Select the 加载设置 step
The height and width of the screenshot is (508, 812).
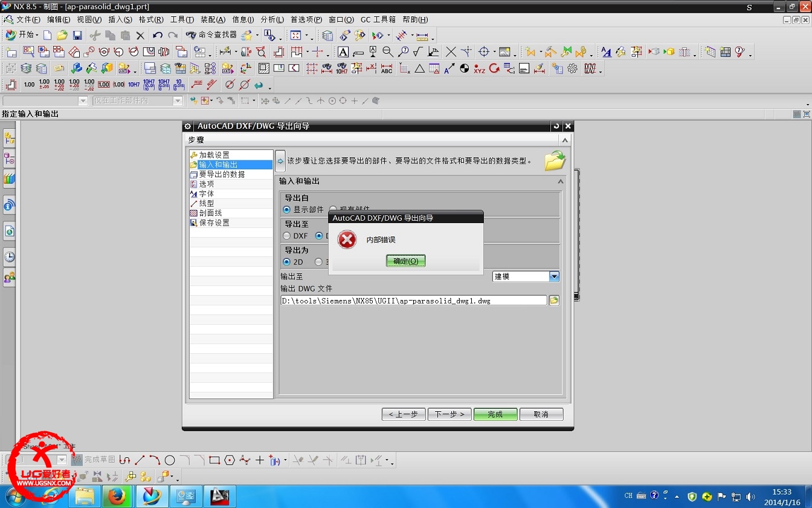click(231, 155)
